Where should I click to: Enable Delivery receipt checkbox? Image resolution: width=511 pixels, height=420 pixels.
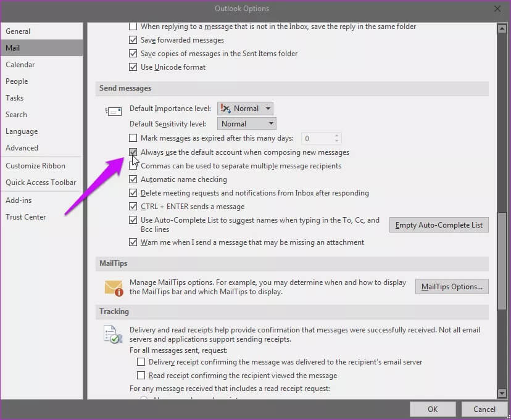141,362
